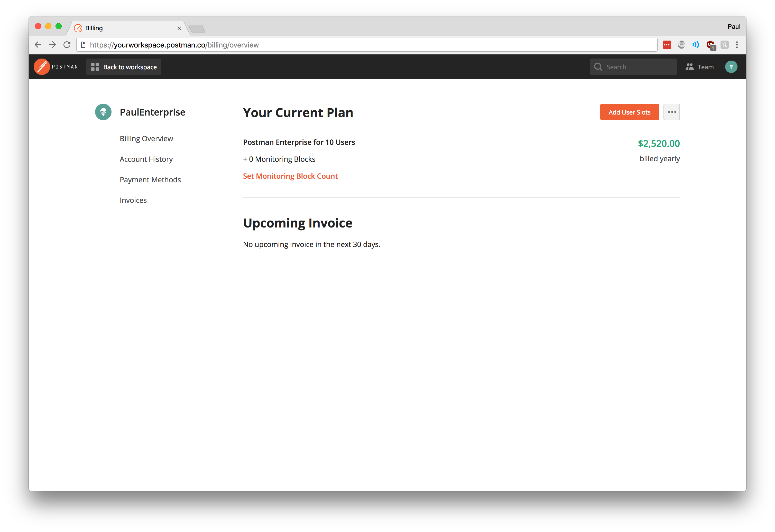Click the page info icon in the address bar
This screenshot has width=775, height=532.
tap(84, 45)
